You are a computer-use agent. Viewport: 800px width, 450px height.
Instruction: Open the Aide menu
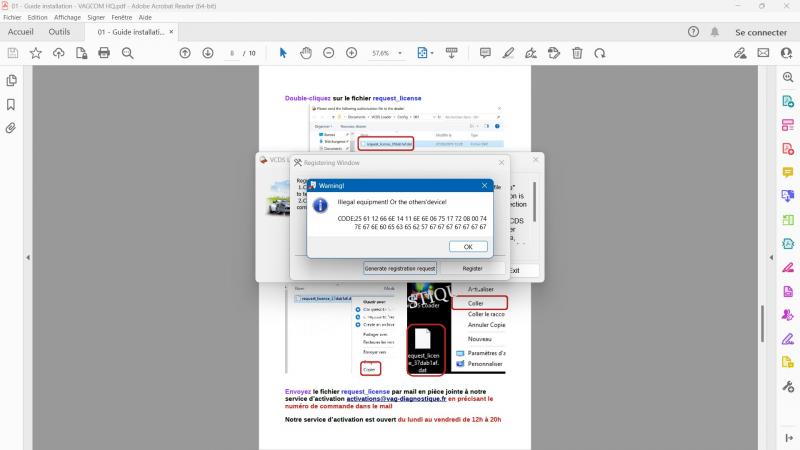[145, 17]
